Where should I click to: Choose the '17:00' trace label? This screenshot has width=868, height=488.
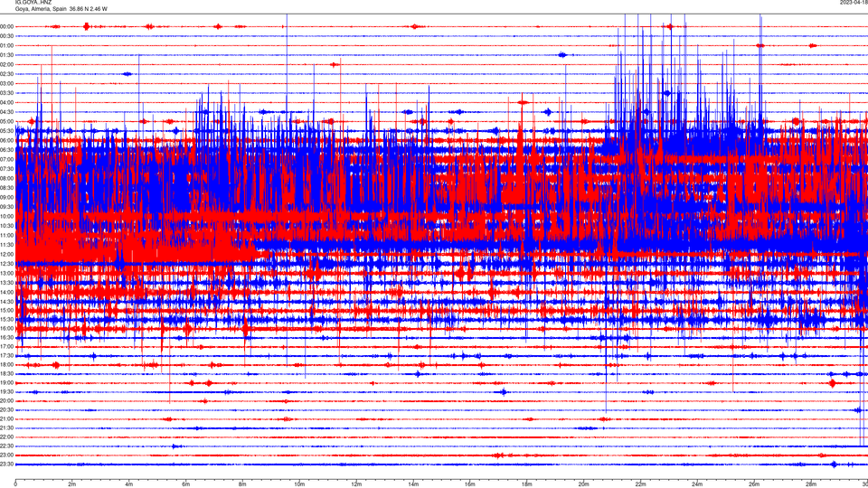(6, 346)
